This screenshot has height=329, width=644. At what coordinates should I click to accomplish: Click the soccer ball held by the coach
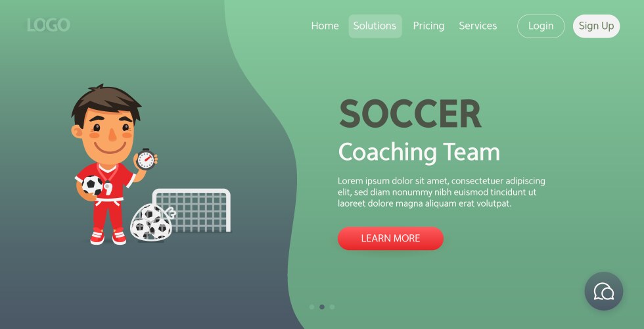[x=93, y=185]
